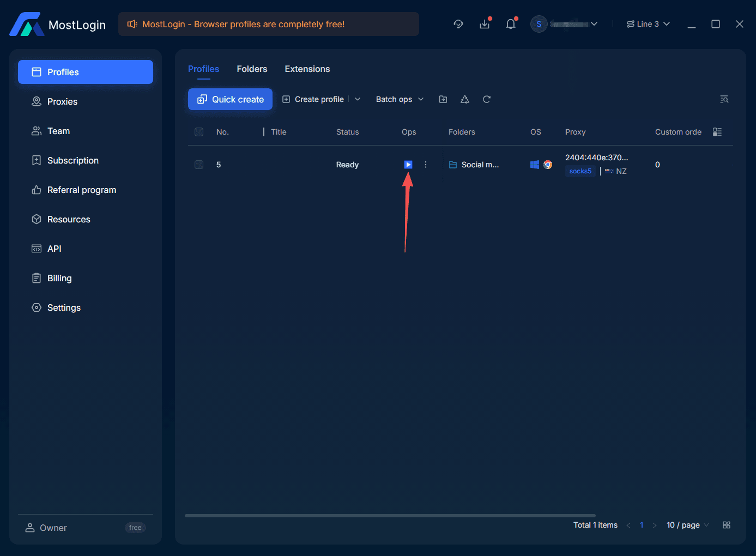Open the column settings icon
Screen dimensions: 756x556
click(717, 132)
